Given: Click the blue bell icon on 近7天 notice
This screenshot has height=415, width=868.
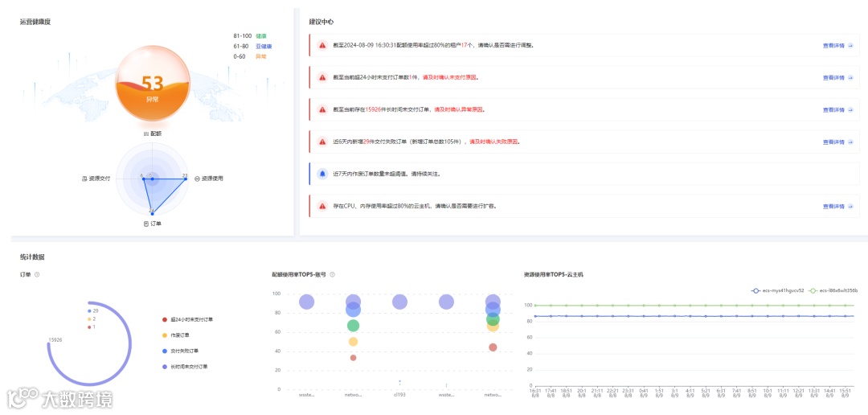Looking at the screenshot, I should (x=322, y=174).
